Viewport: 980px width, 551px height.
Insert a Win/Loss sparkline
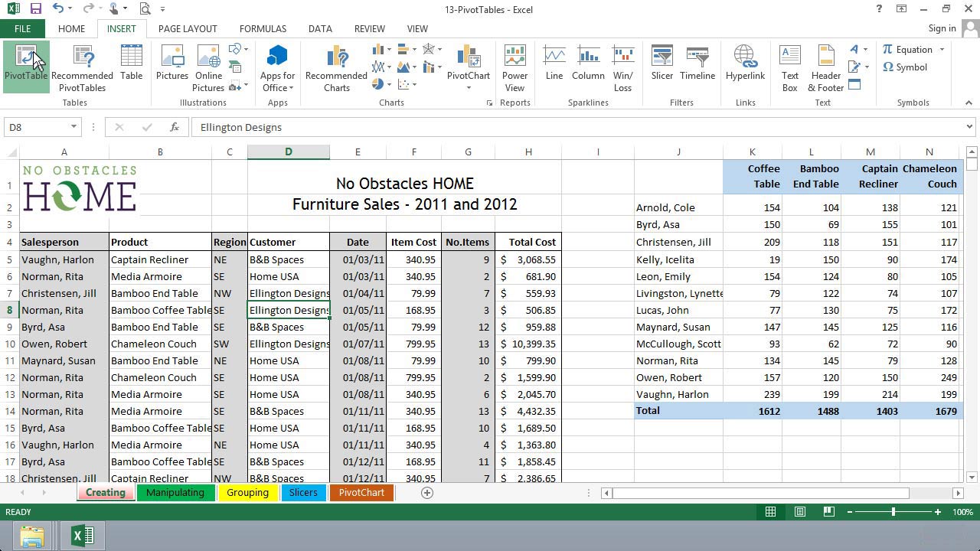623,67
